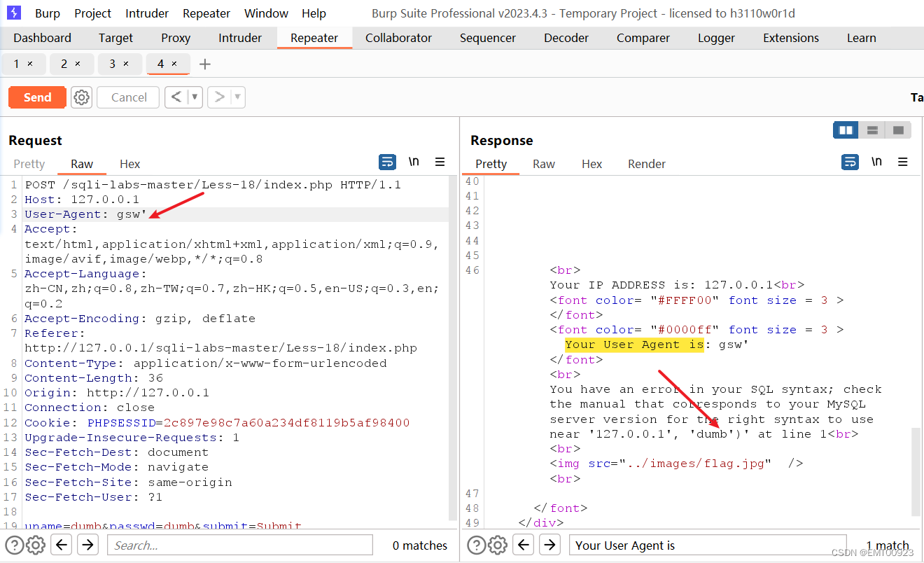Image resolution: width=924 pixels, height=563 pixels.
Task: Open Repeater settings gear next to Send
Action: 82,97
